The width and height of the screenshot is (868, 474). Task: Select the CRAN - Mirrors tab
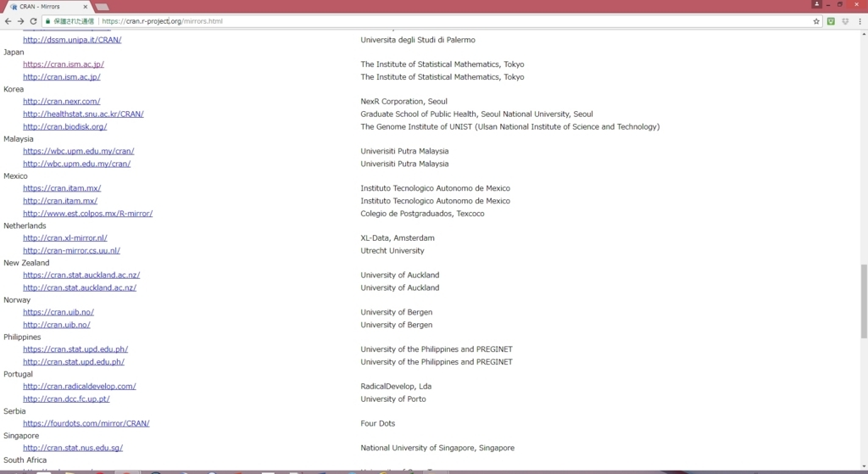47,7
